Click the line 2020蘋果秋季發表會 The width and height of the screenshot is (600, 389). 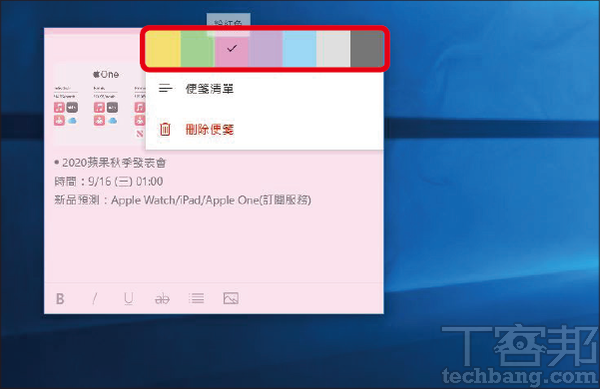coord(110,163)
